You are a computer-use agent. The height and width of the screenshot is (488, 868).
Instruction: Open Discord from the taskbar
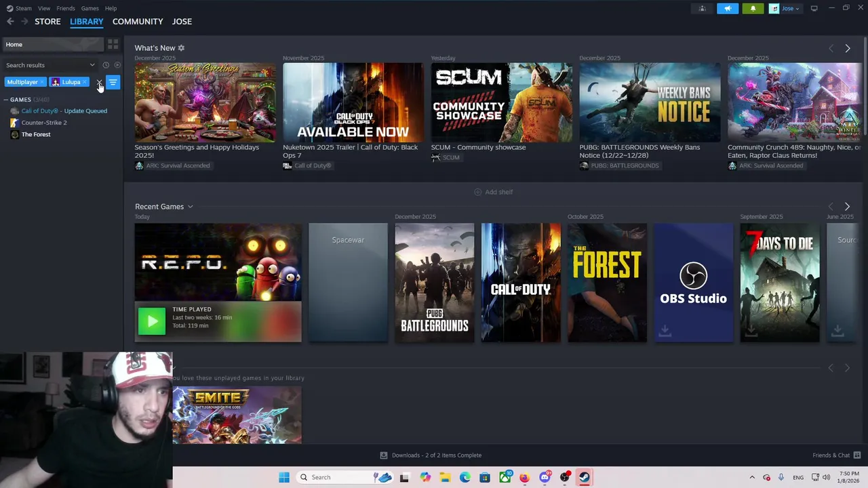click(x=545, y=477)
